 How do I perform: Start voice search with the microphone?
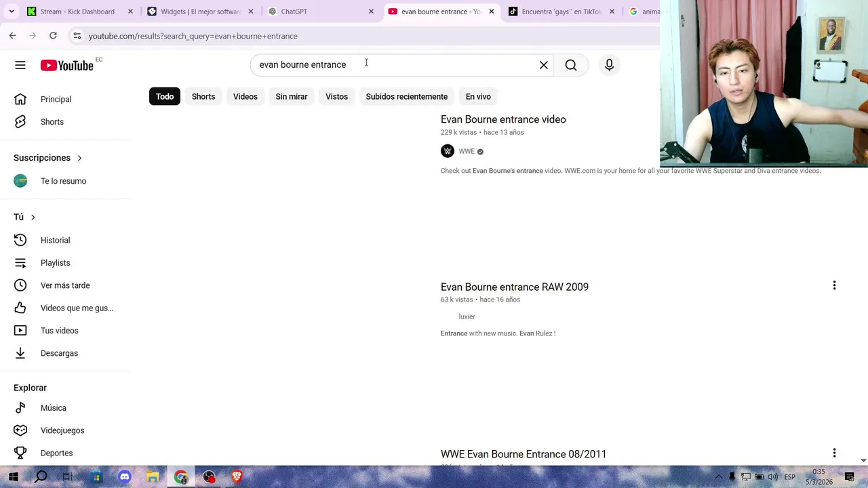pyautogui.click(x=609, y=65)
